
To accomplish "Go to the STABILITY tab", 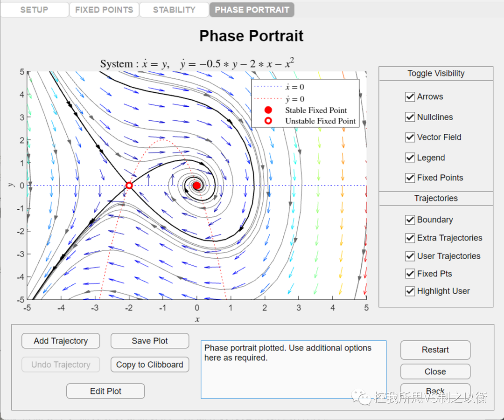I will 174,10.
